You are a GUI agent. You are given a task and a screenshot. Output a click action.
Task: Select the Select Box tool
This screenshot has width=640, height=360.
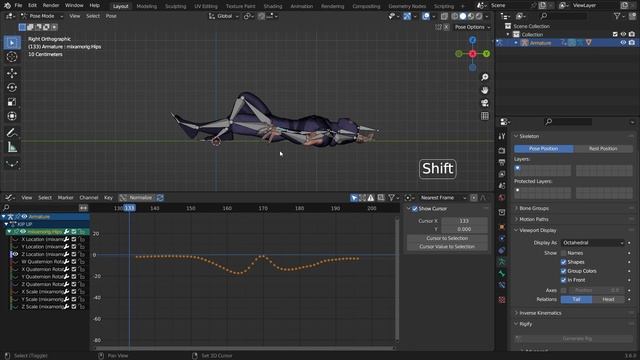pos(12,43)
